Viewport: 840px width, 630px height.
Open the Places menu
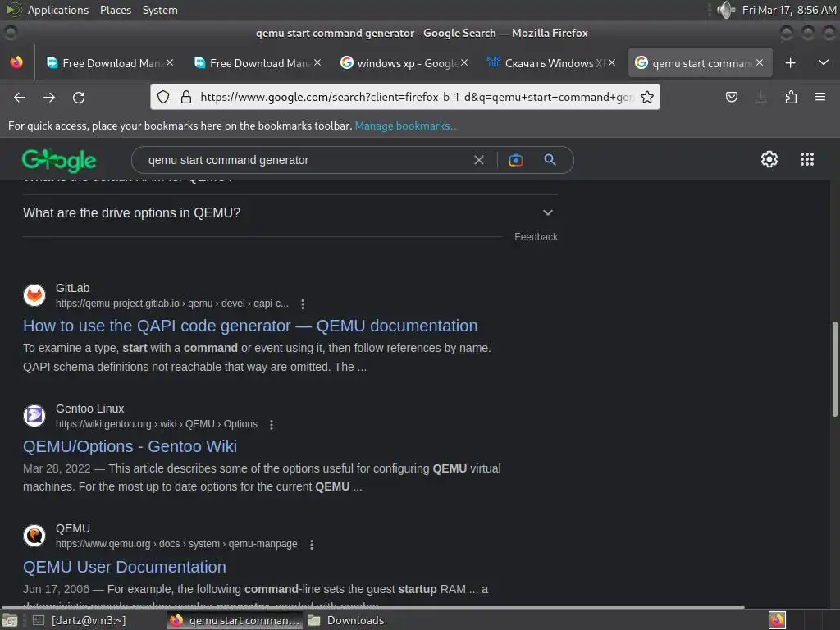click(116, 10)
